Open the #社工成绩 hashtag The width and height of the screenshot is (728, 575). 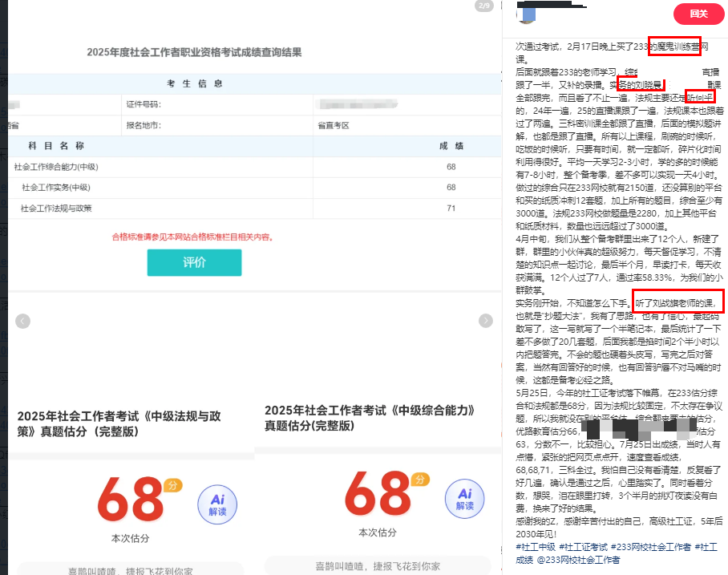706,546
